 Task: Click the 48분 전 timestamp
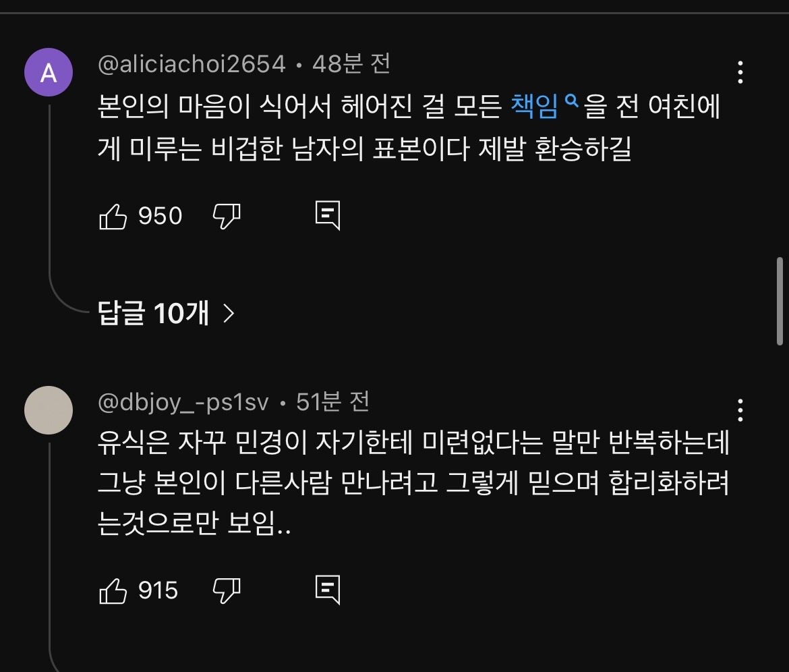pyautogui.click(x=351, y=65)
